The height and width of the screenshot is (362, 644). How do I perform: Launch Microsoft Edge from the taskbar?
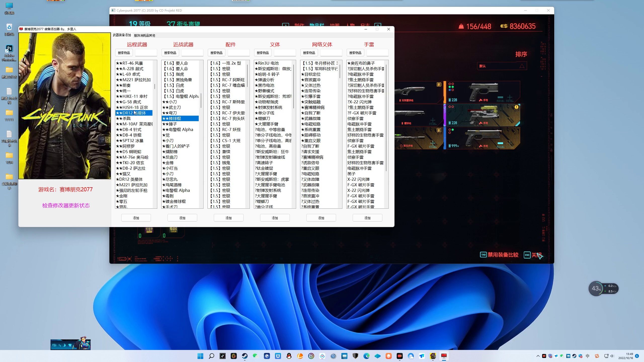point(366,356)
